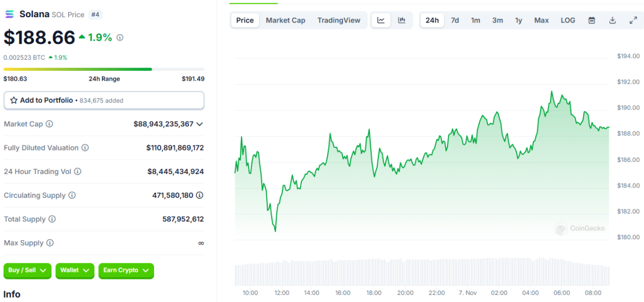Switch to line chart view icon
The image size is (644, 302).
pyautogui.click(x=381, y=20)
